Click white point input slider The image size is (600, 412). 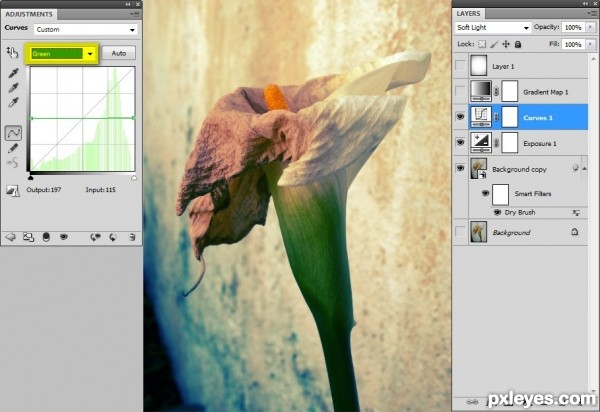pos(134,178)
